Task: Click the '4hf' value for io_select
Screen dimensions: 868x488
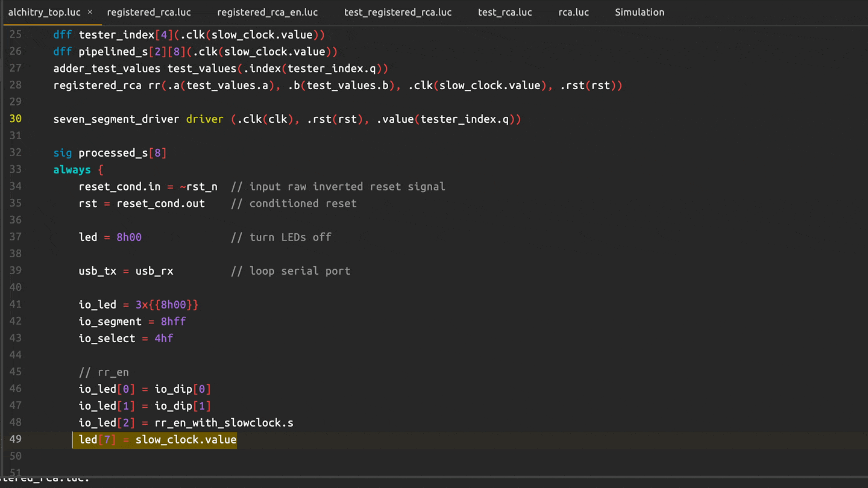Action: click(163, 339)
